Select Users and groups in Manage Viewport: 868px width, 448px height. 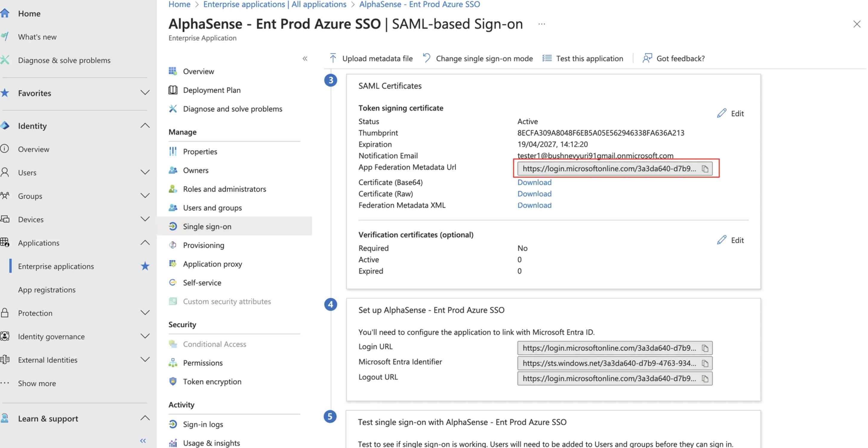[x=212, y=208]
